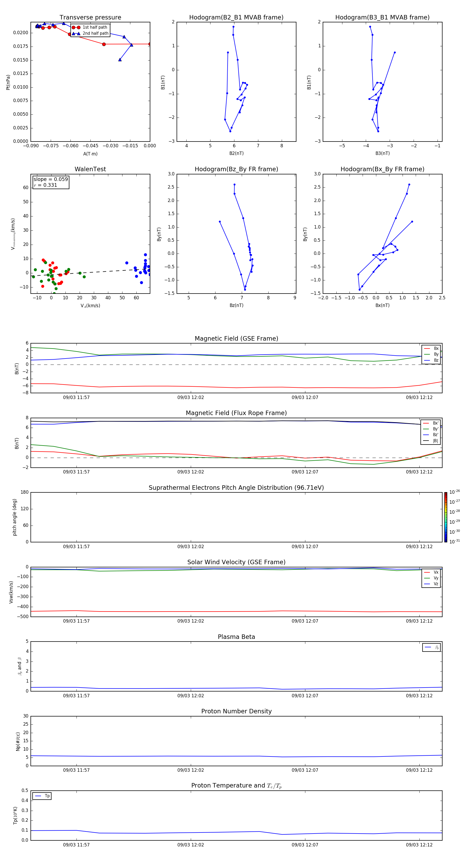
Task: Click the red Vx line in velocity plot
Action: pos(236,611)
